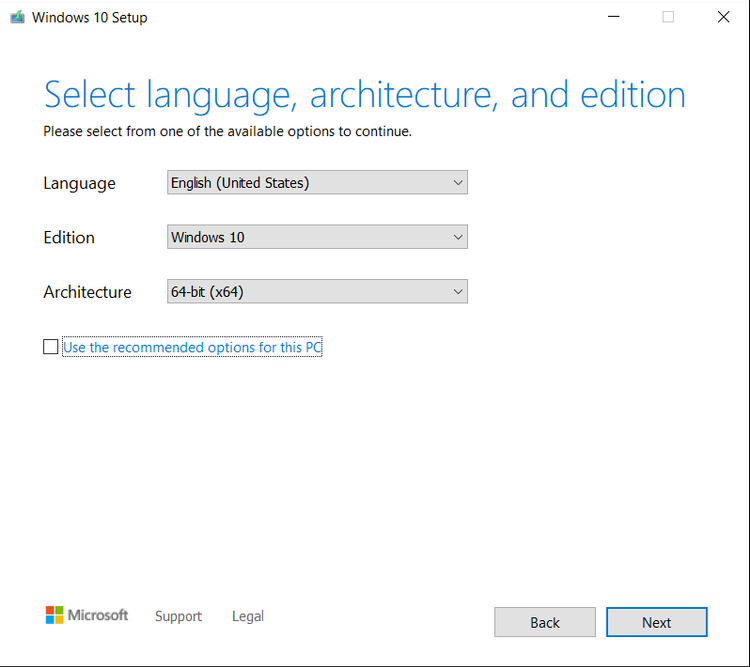Click the Windows 10 Setup title bar icon
Screen dimensions: 750x667
click(17, 17)
